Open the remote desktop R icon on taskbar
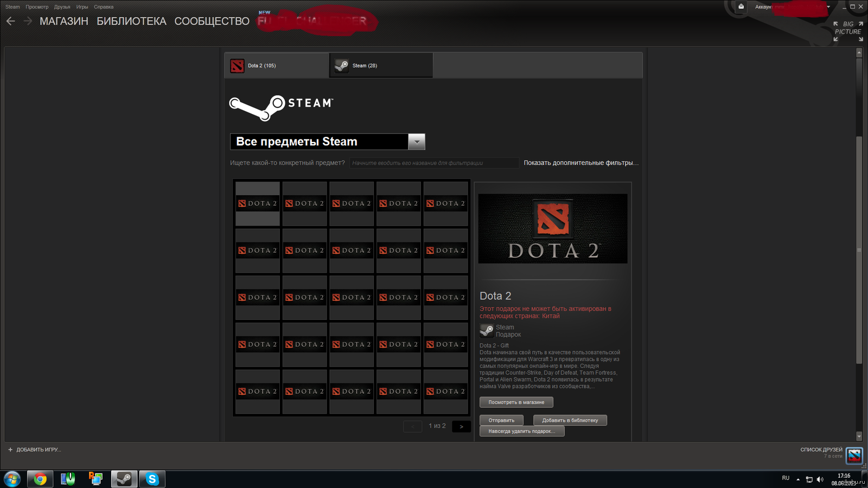Image resolution: width=868 pixels, height=488 pixels. 95,478
